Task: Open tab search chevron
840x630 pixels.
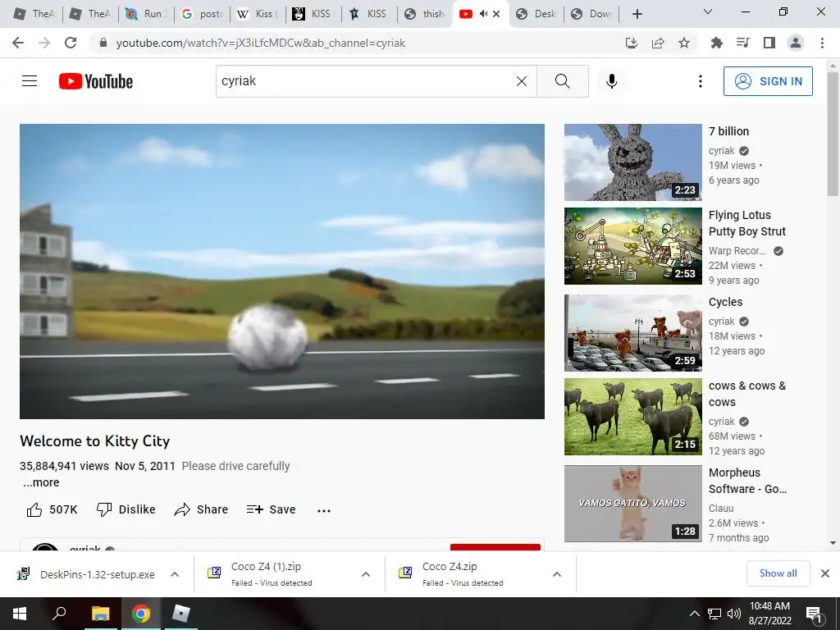Action: click(x=708, y=11)
